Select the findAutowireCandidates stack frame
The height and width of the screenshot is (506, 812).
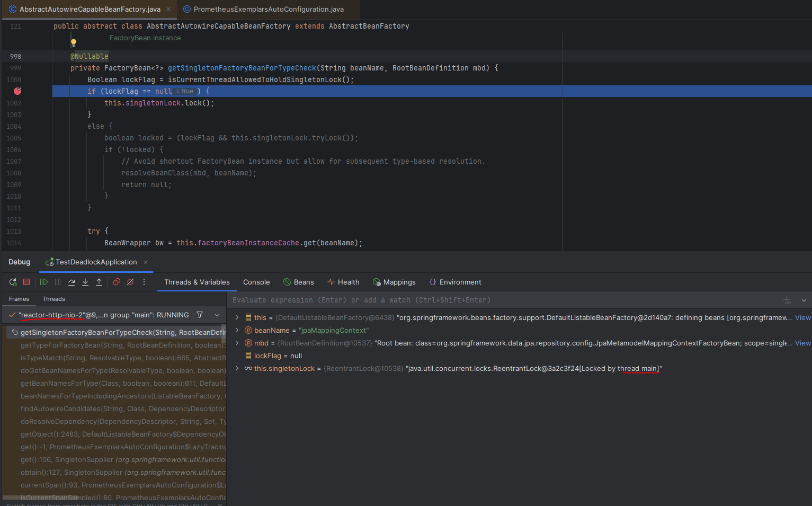point(117,409)
